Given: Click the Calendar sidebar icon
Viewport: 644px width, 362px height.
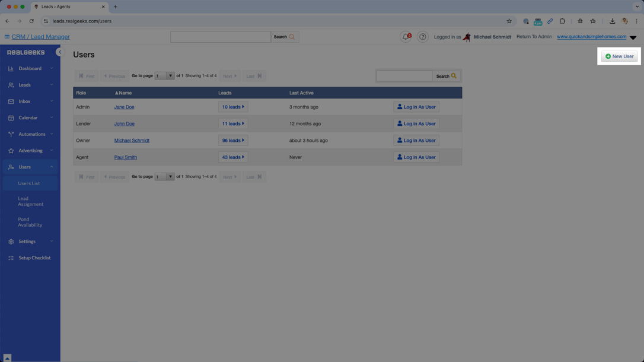Looking at the screenshot, I should click(11, 118).
